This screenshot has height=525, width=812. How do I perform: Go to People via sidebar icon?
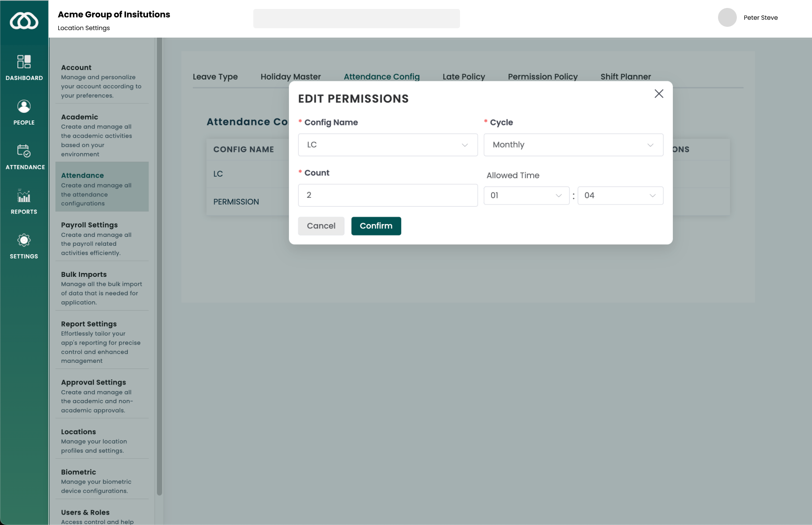click(x=24, y=106)
